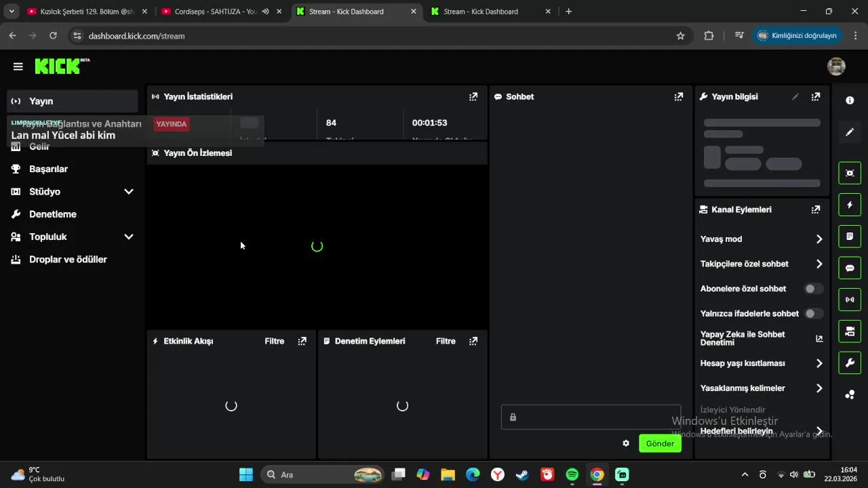The width and height of the screenshot is (868, 488).
Task: Open Windows Start menu
Action: [x=245, y=474]
